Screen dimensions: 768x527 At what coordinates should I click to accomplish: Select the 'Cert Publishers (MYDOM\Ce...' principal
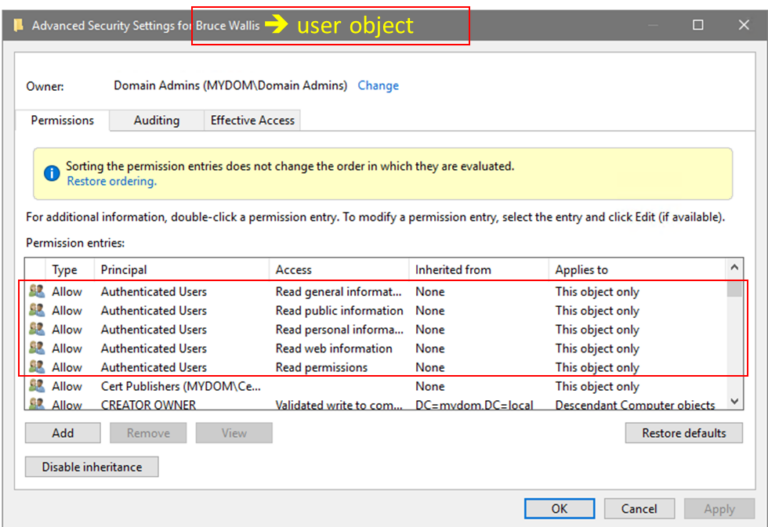(181, 386)
